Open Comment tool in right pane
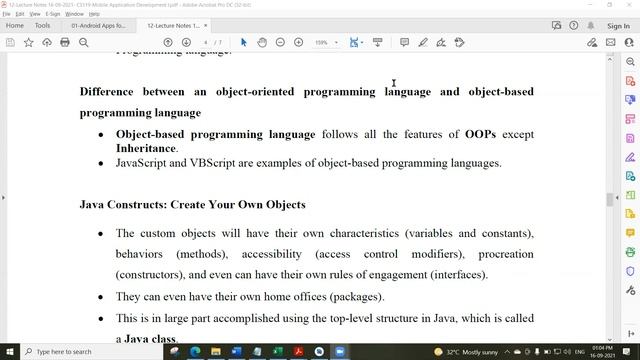Image resolution: width=640 pixels, height=360 pixels. [630, 233]
